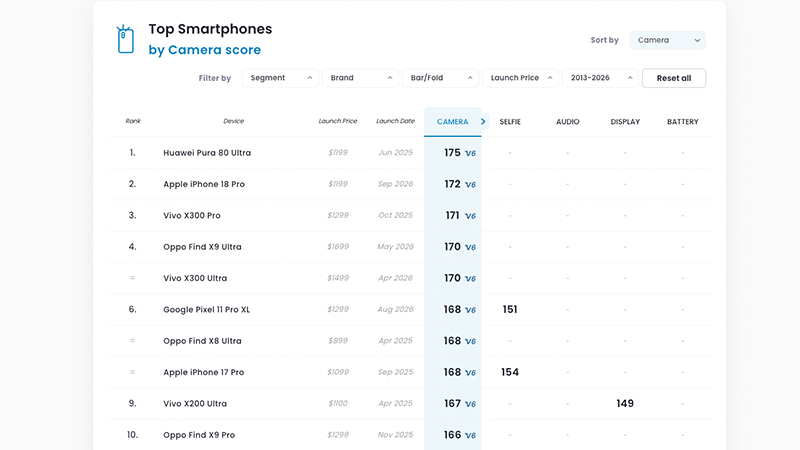This screenshot has height=450, width=800.
Task: Open the 2013-2026 year range dropdown
Action: tap(600, 78)
